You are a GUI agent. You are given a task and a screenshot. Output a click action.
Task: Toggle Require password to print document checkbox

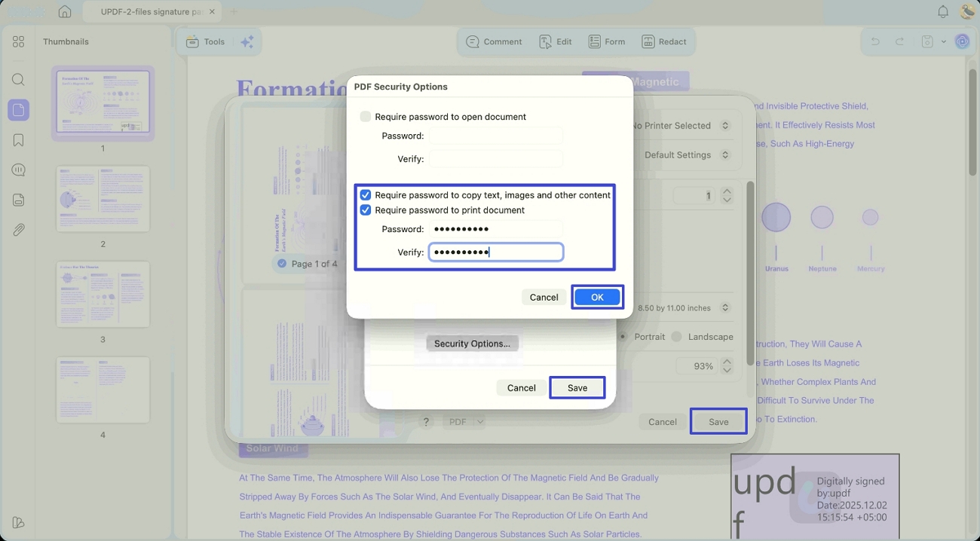tap(366, 210)
